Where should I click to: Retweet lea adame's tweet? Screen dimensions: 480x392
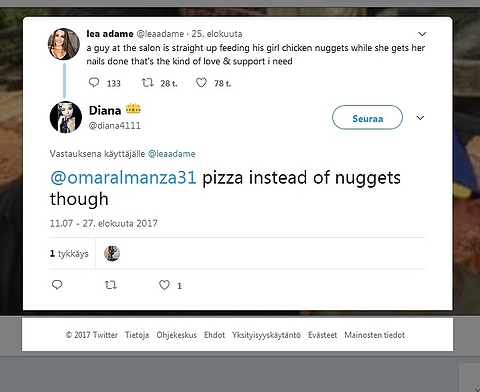tap(148, 82)
